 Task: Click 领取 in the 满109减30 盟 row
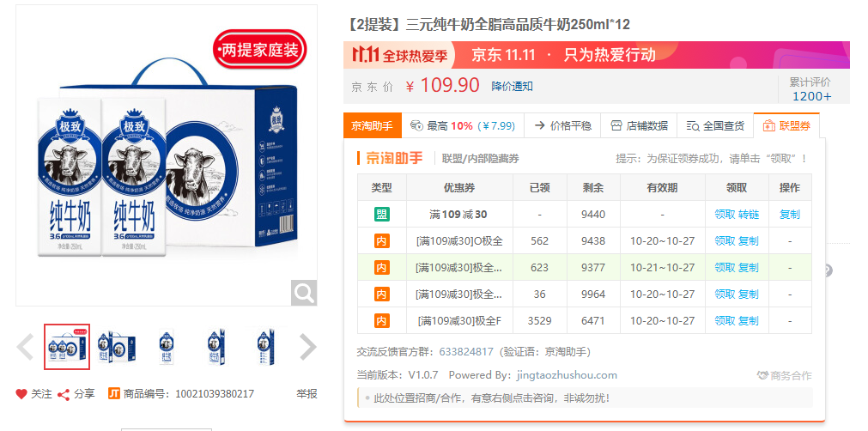[x=725, y=214]
